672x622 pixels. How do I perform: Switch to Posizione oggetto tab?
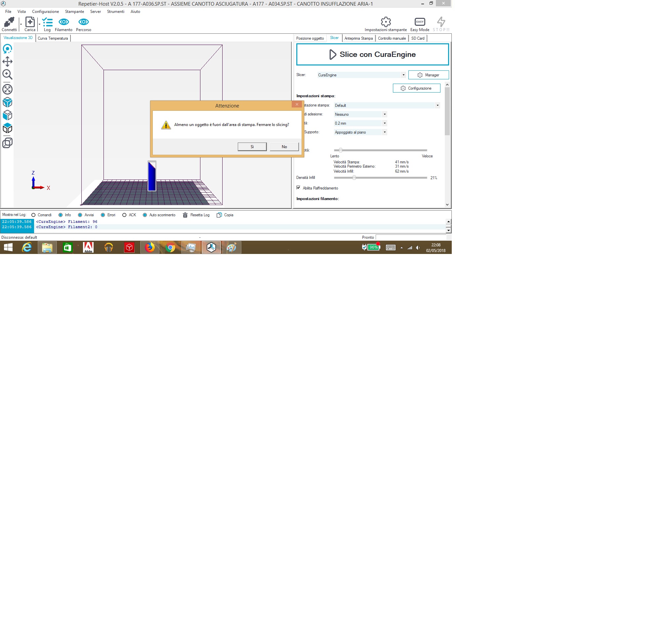tap(310, 38)
